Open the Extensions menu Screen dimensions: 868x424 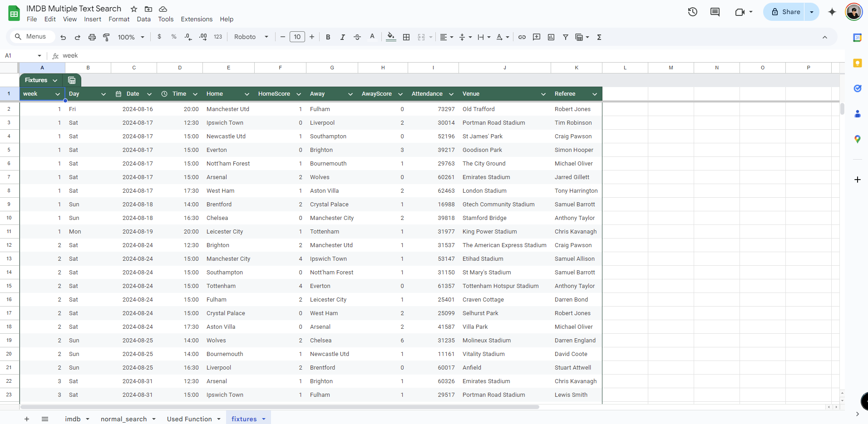[197, 19]
